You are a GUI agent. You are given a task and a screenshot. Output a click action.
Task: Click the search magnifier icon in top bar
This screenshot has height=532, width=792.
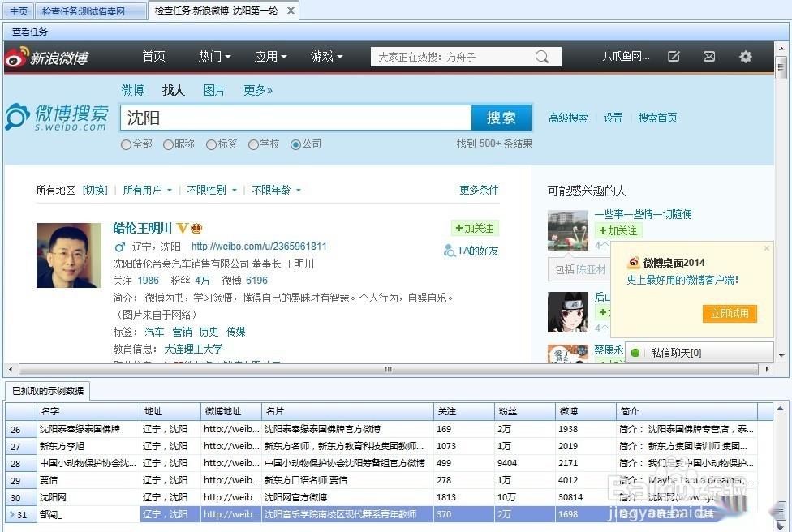[x=542, y=57]
